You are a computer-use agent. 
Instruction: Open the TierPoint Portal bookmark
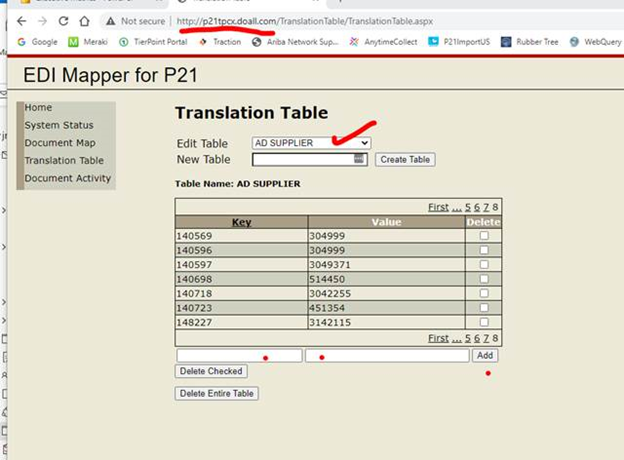point(153,42)
